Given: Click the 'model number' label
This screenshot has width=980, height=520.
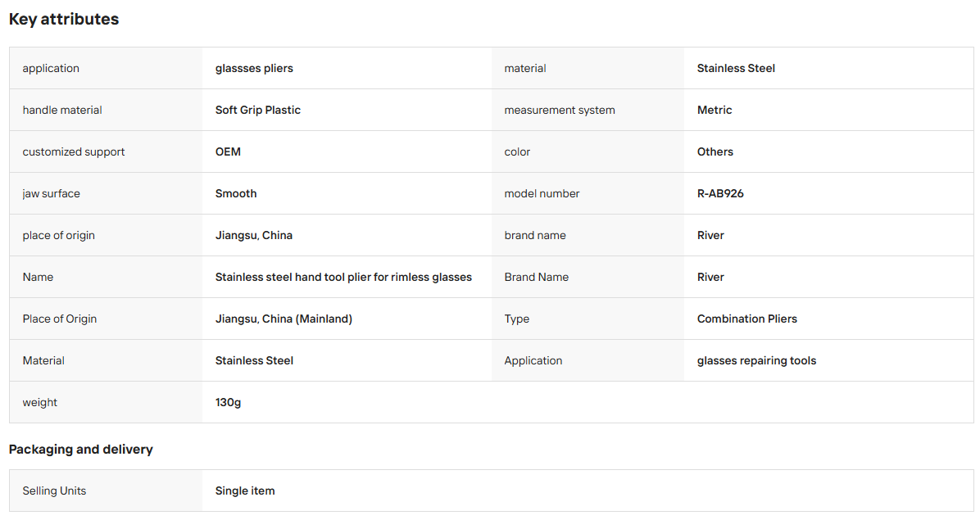Looking at the screenshot, I should (542, 193).
